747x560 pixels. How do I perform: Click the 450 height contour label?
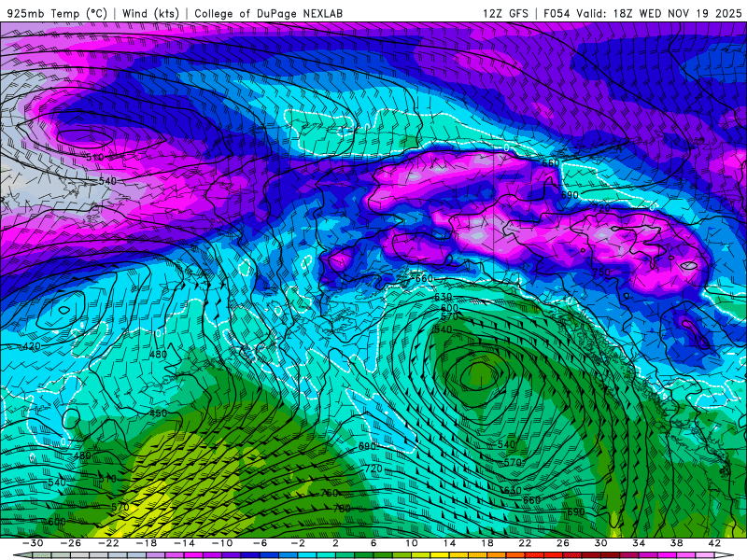tap(158, 413)
